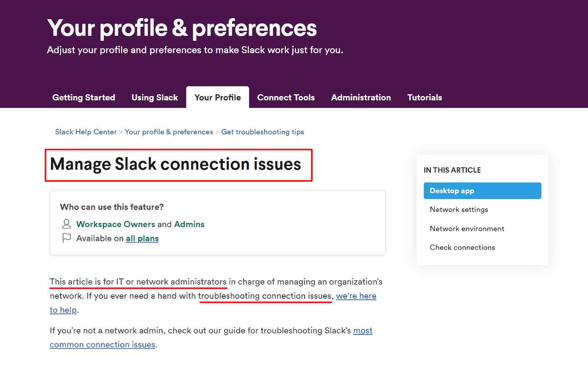The height and width of the screenshot is (376, 588).
Task: Open the Getting Started tab
Action: tap(84, 97)
